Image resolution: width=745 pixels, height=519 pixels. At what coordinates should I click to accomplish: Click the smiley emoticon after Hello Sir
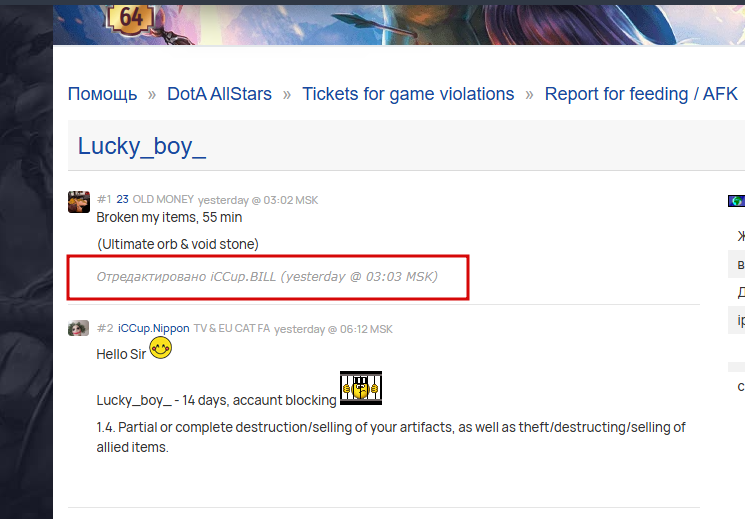pyautogui.click(x=161, y=348)
